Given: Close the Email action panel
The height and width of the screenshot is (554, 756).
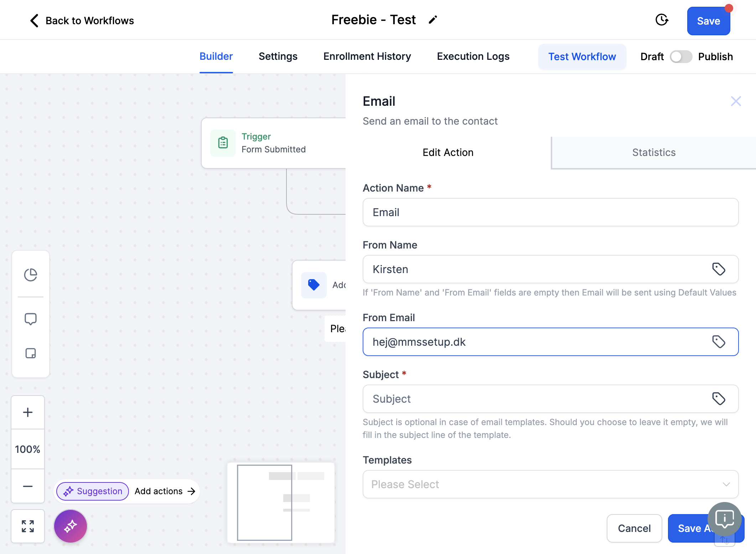Looking at the screenshot, I should 736,101.
